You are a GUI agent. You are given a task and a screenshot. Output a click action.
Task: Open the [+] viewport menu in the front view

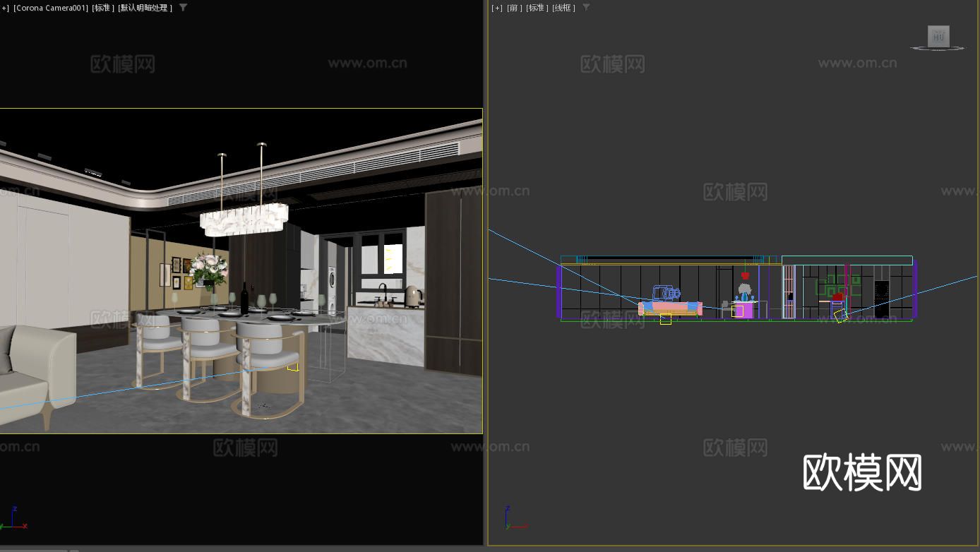point(496,8)
